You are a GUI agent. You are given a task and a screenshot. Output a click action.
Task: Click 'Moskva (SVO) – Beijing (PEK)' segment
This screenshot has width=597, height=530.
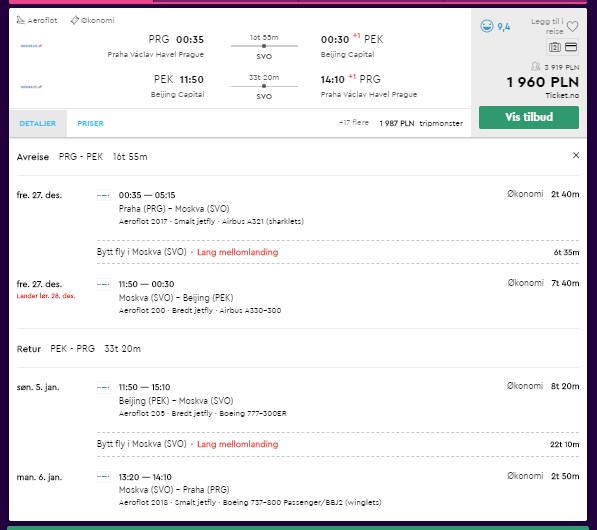pos(176,298)
